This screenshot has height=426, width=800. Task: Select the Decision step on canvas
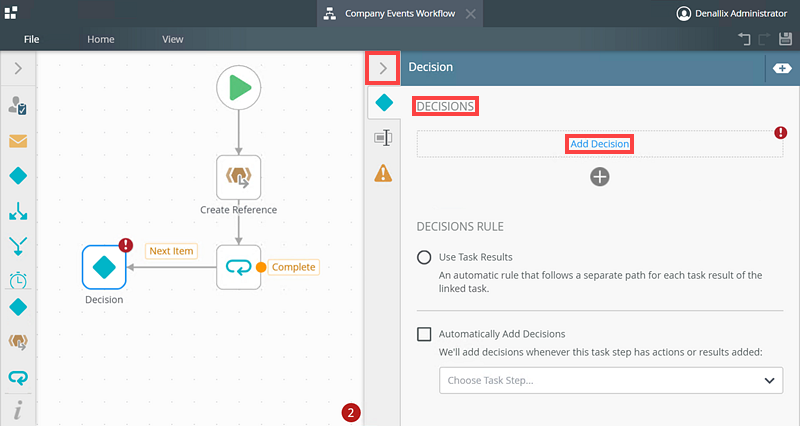coord(104,267)
